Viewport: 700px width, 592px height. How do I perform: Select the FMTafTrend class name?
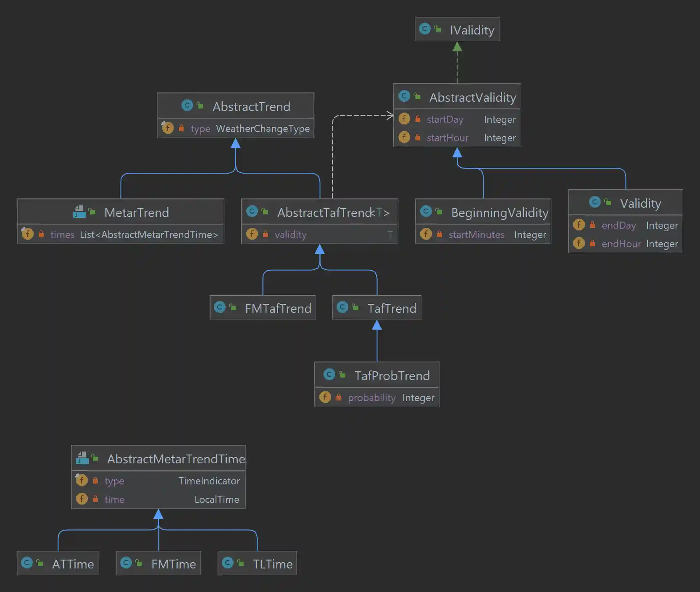pyautogui.click(x=279, y=308)
